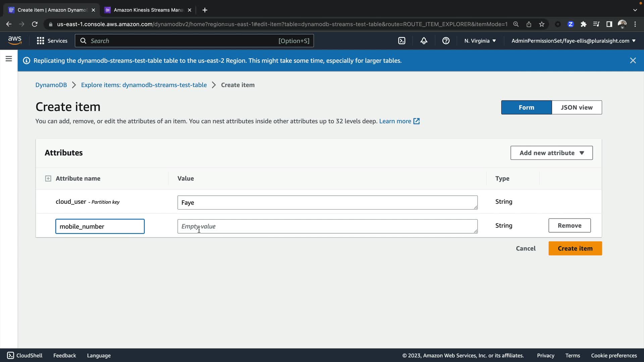Dismiss the blue replication info banner
Image resolution: width=644 pixels, height=362 pixels.
coord(633,61)
